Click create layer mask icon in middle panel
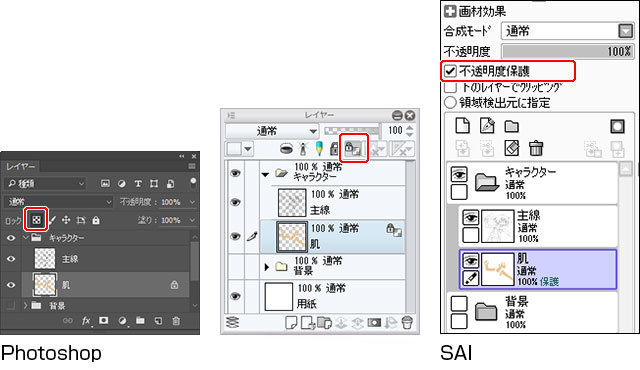 pos(374,323)
